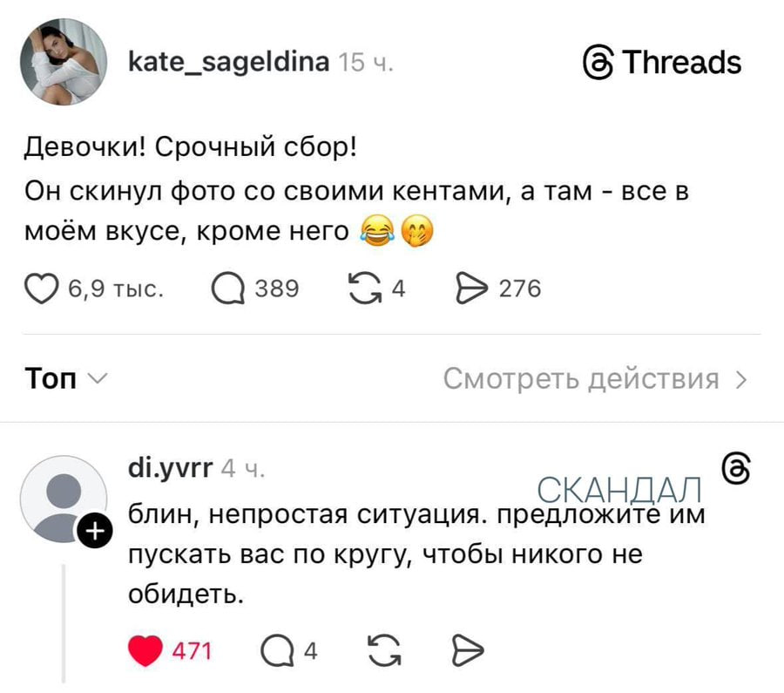Open comments on the post with 389 replies
Image resolution: width=784 pixels, height=693 pixels.
pyautogui.click(x=228, y=289)
